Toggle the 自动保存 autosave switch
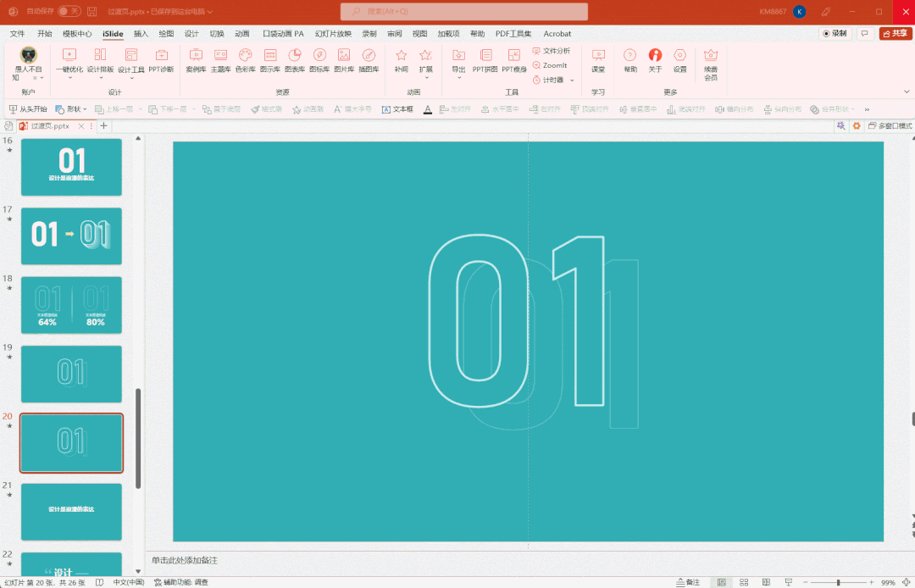915x588 pixels. pyautogui.click(x=69, y=11)
